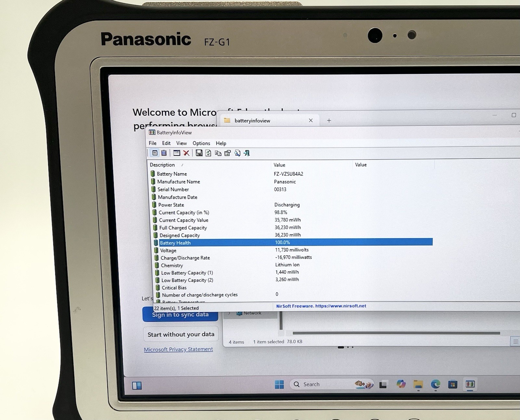Viewport: 520px width, 420px height.
Task: Launch Copilot from the taskbar
Action: pos(401,384)
